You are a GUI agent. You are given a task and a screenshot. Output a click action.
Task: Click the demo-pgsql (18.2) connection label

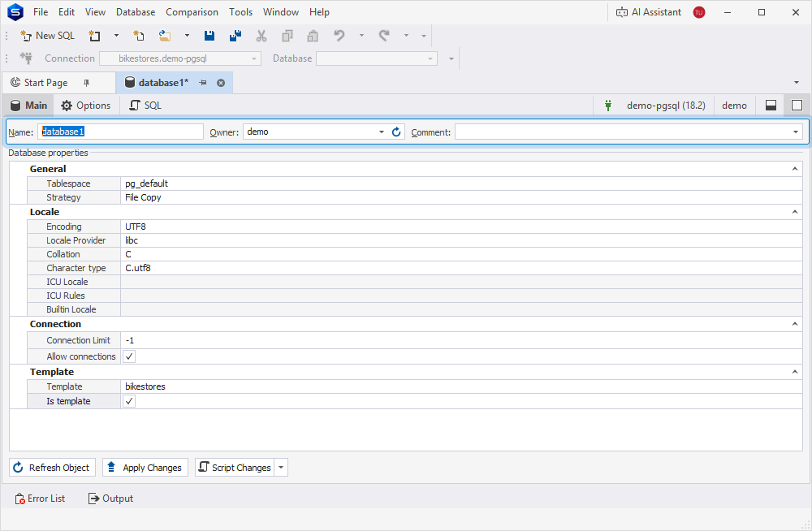(x=666, y=106)
